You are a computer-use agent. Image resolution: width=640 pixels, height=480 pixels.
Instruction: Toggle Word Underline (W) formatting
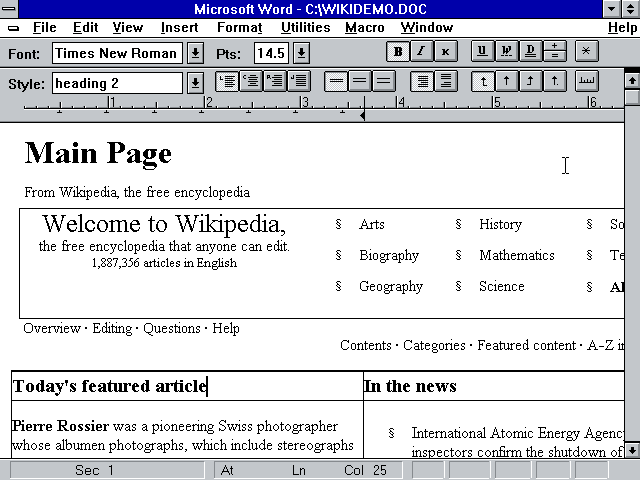(x=506, y=51)
